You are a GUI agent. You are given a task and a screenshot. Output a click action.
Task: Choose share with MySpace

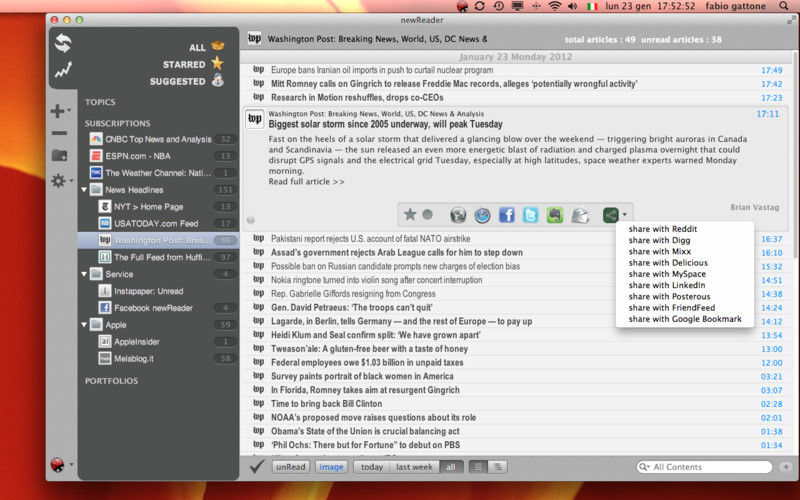(667, 274)
